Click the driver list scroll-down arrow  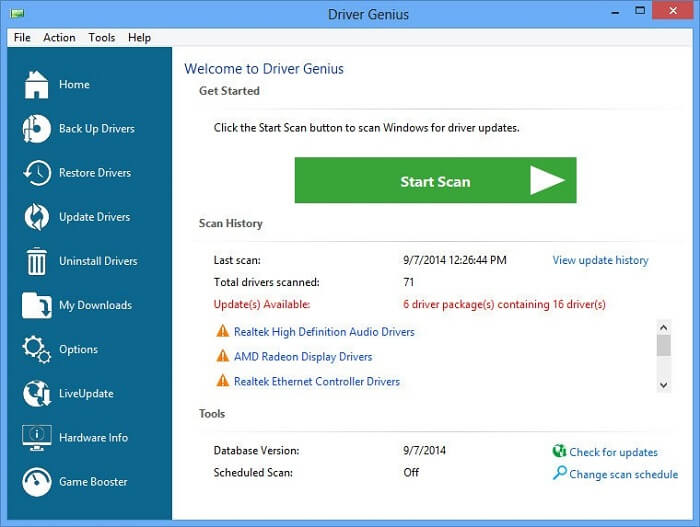point(663,385)
